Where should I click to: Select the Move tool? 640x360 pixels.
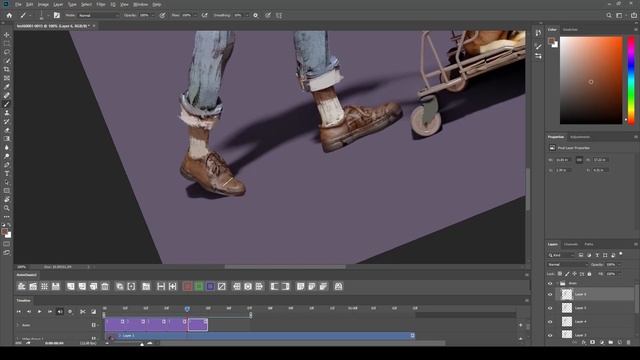tap(7, 35)
